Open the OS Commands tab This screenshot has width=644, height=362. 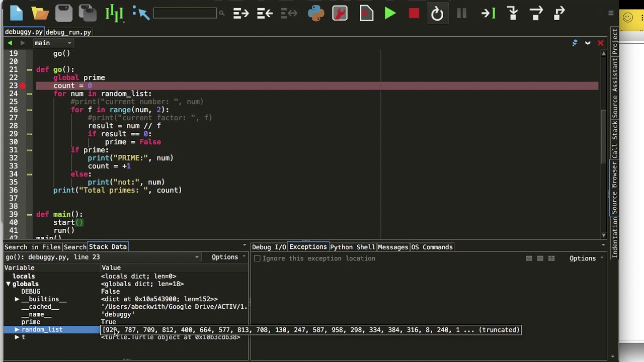(432, 247)
